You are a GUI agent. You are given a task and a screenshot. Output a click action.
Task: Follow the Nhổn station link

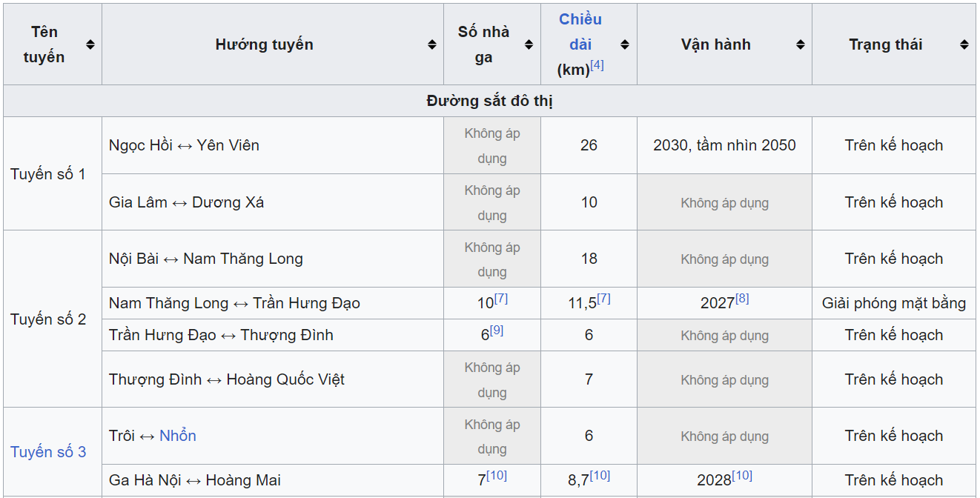coord(178,436)
